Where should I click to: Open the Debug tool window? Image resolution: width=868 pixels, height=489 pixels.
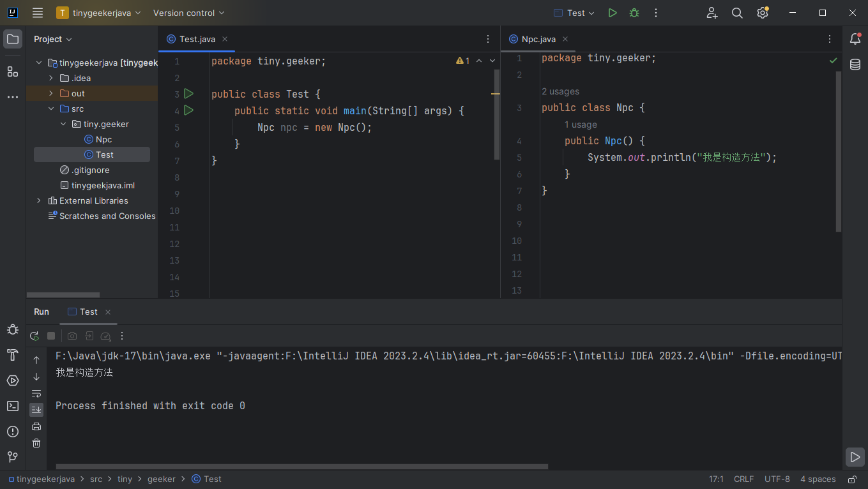coord(13,329)
